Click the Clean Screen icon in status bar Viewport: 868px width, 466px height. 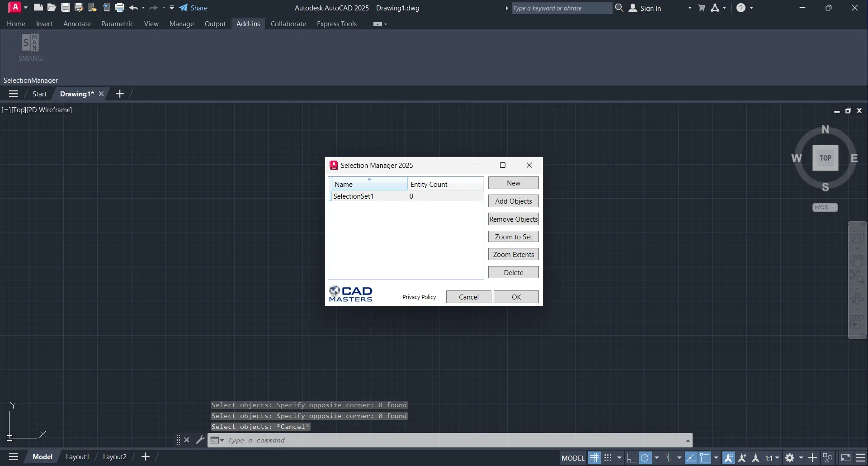(846, 458)
